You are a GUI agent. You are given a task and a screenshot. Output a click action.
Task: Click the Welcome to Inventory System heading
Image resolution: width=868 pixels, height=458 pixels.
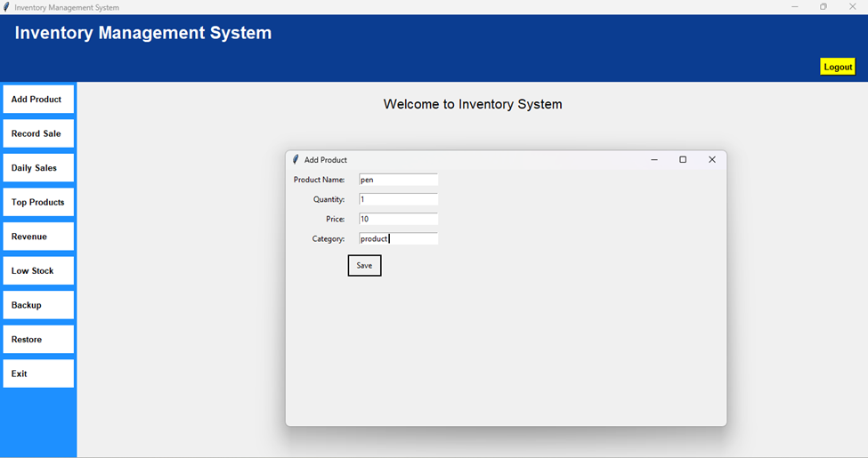click(473, 104)
